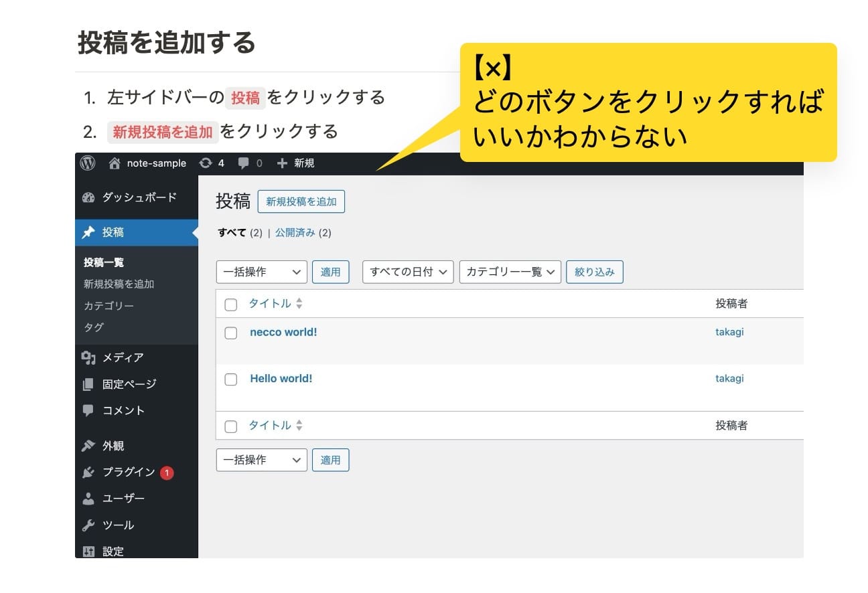Click the ダッシュボード gauge icon
The image size is (868, 593).
[88, 197]
